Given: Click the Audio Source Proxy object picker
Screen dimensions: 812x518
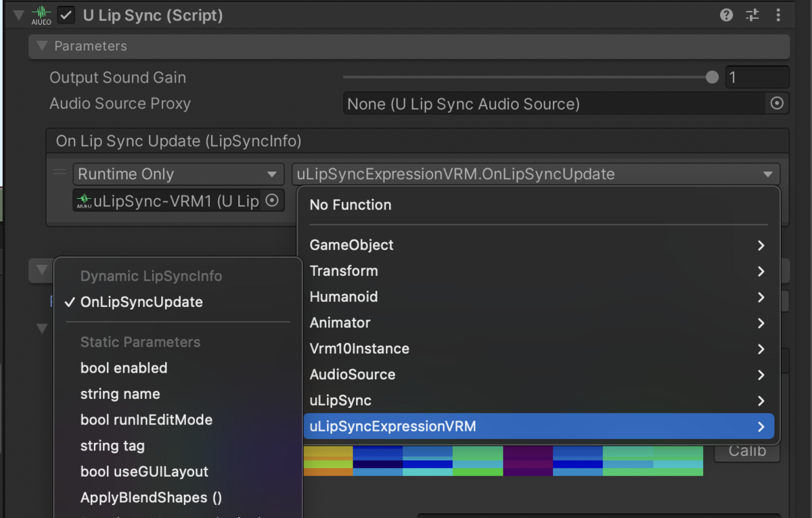Looking at the screenshot, I should click(x=777, y=103).
